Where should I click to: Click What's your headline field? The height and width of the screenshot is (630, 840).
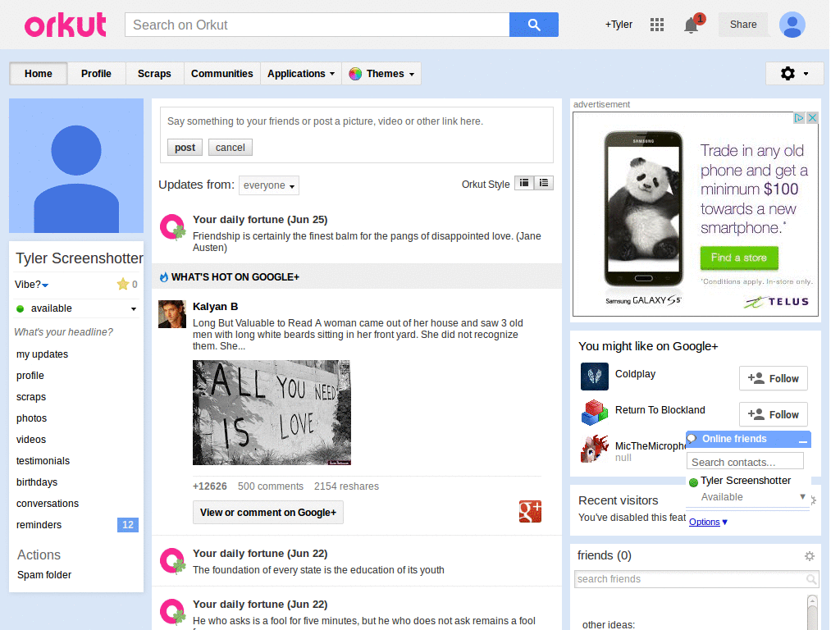pos(64,332)
